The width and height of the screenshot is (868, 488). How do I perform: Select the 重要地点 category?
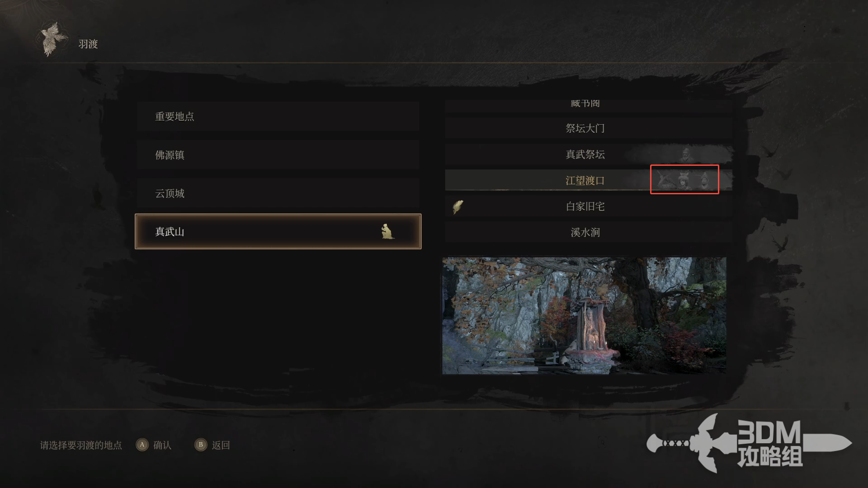[x=278, y=117]
